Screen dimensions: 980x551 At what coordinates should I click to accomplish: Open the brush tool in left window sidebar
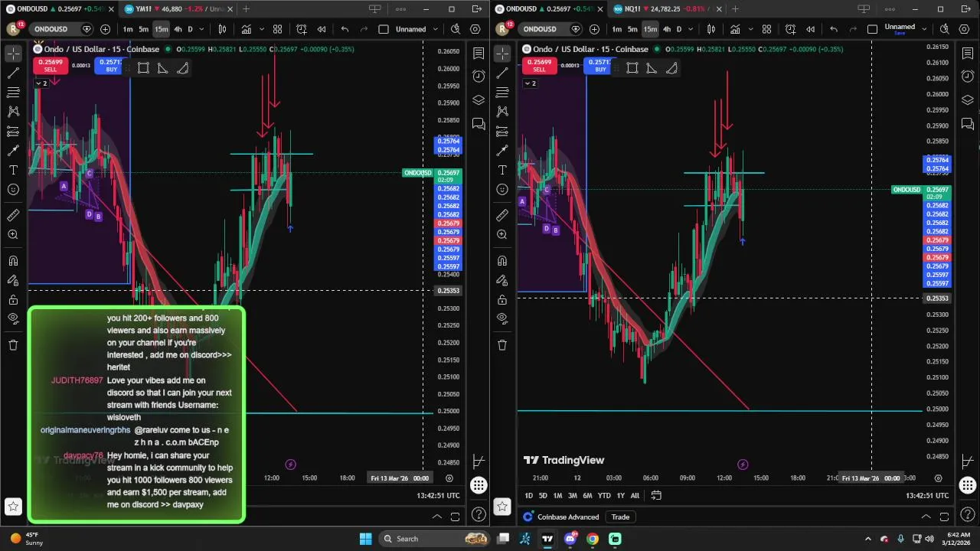pos(13,150)
